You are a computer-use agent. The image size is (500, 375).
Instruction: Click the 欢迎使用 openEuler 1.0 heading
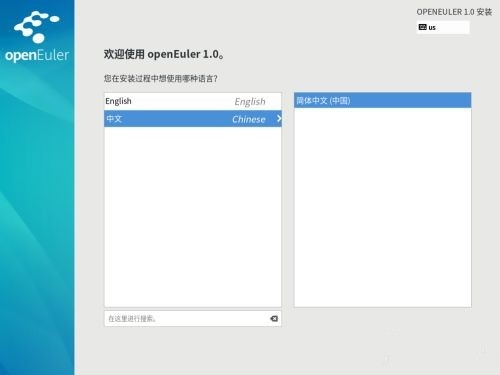164,54
